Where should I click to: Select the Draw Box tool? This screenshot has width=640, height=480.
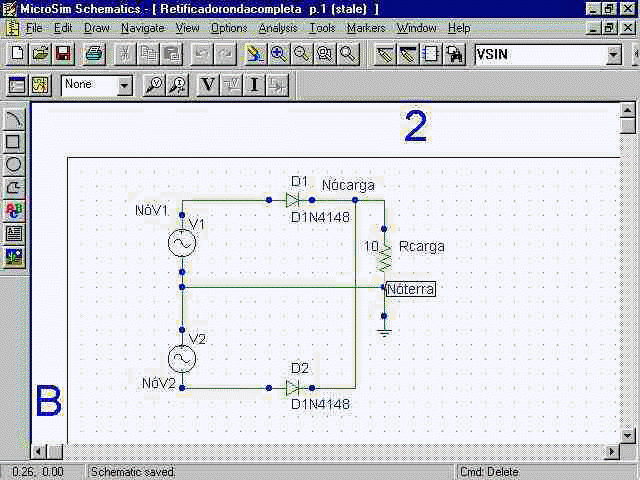pyautogui.click(x=14, y=142)
